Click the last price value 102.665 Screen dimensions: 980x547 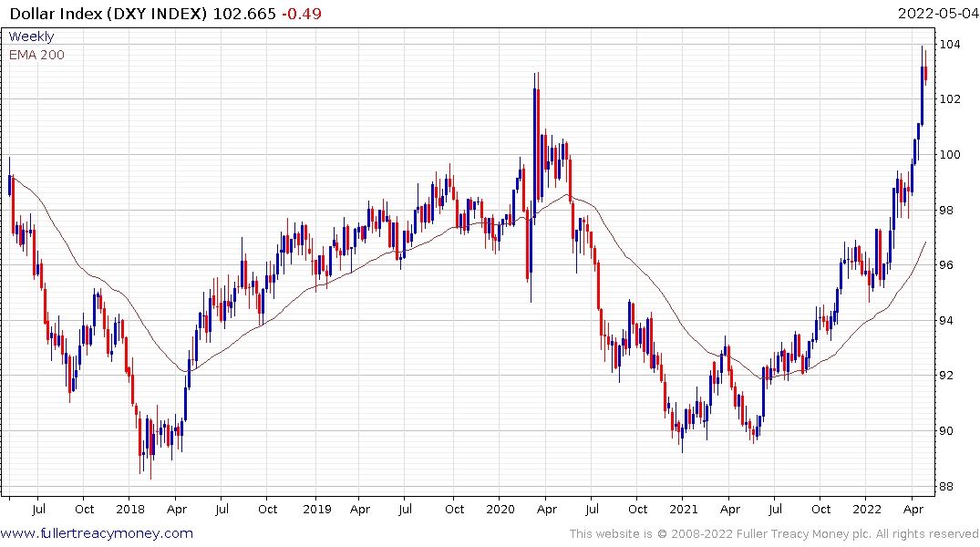point(244,14)
